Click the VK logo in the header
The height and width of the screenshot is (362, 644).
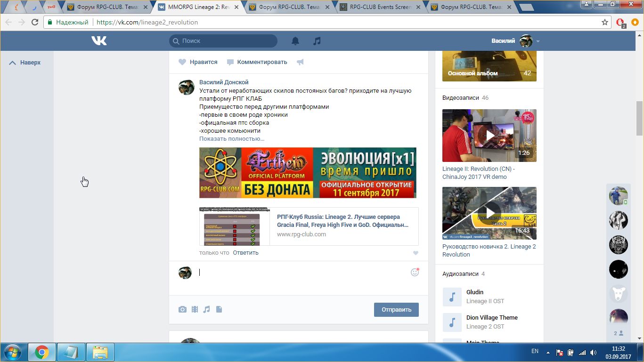[99, 41]
